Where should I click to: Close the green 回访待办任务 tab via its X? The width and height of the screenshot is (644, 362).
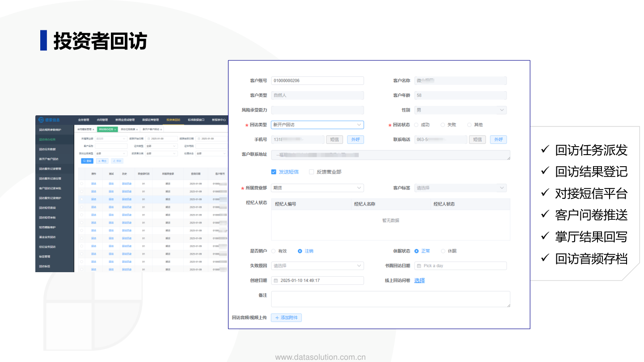115,130
